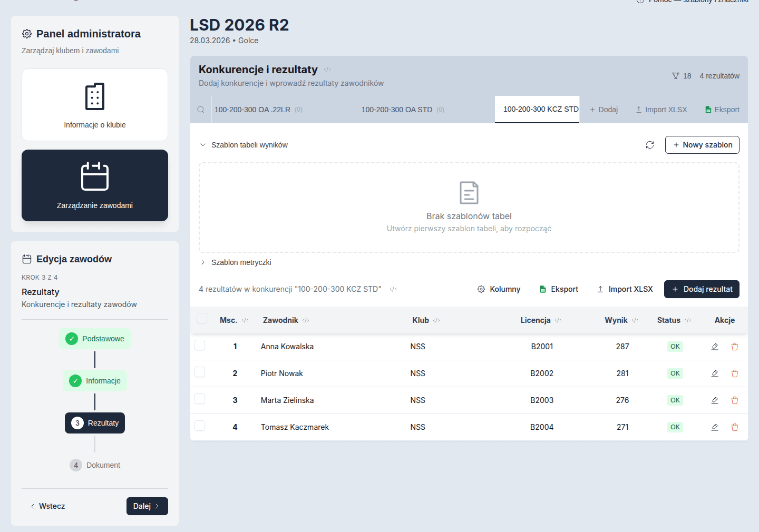Check the box for Anna Kowalska's row

(x=200, y=345)
